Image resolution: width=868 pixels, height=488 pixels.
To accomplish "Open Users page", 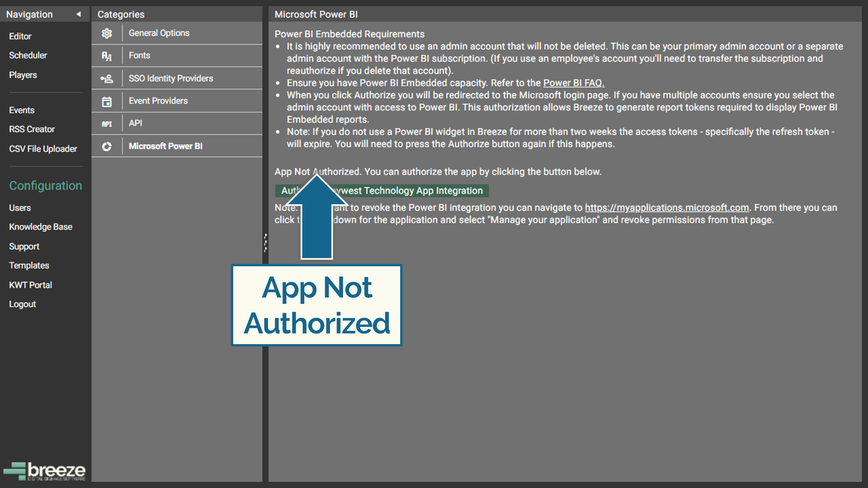I will [20, 208].
